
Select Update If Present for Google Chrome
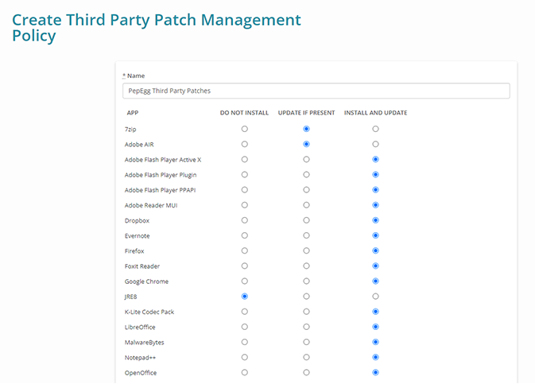[306, 281]
